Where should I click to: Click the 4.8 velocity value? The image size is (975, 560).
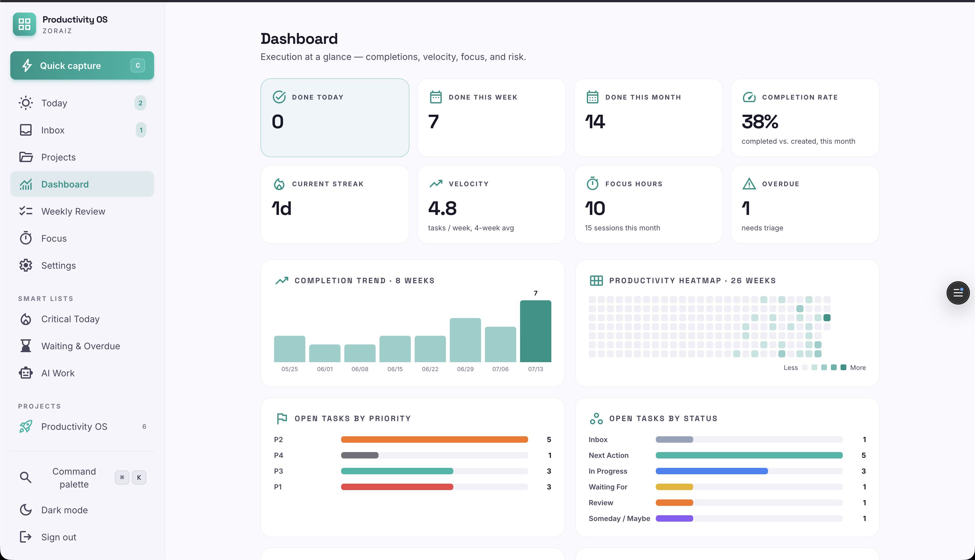(442, 208)
